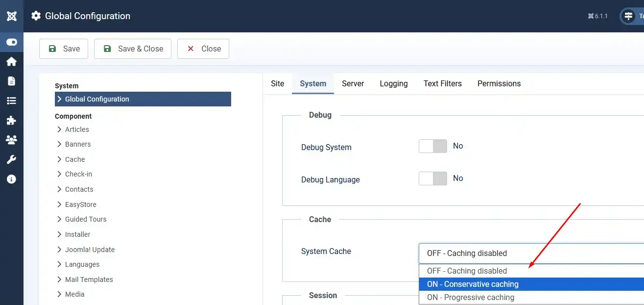
Task: Select the System tab
Action: tap(313, 83)
